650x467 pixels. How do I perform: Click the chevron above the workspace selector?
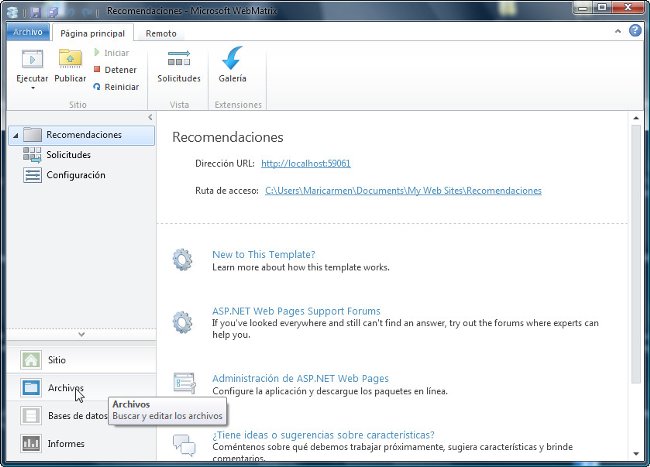[81, 334]
